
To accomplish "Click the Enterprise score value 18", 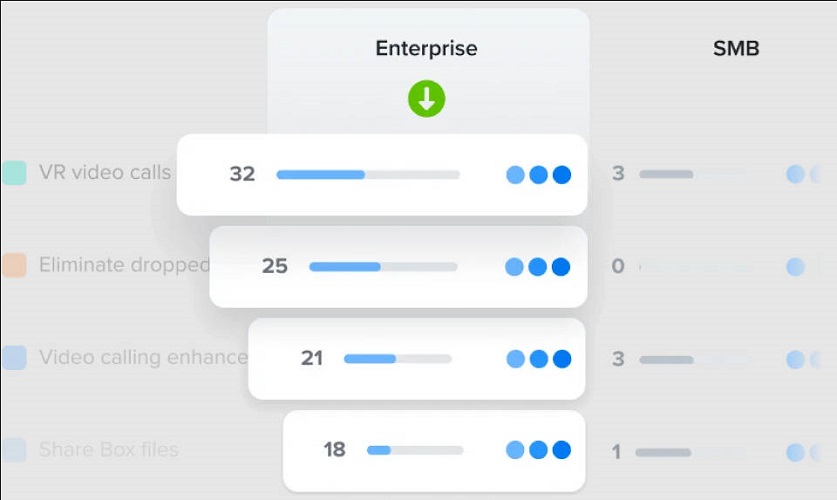I will point(334,450).
